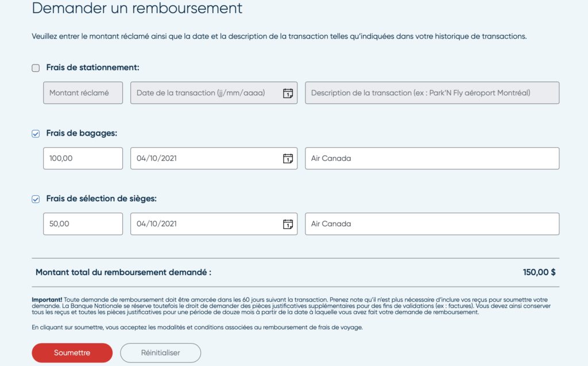Open calendar icon in baggage fees date field
Image resolution: width=588 pixels, height=366 pixels.
(288, 159)
